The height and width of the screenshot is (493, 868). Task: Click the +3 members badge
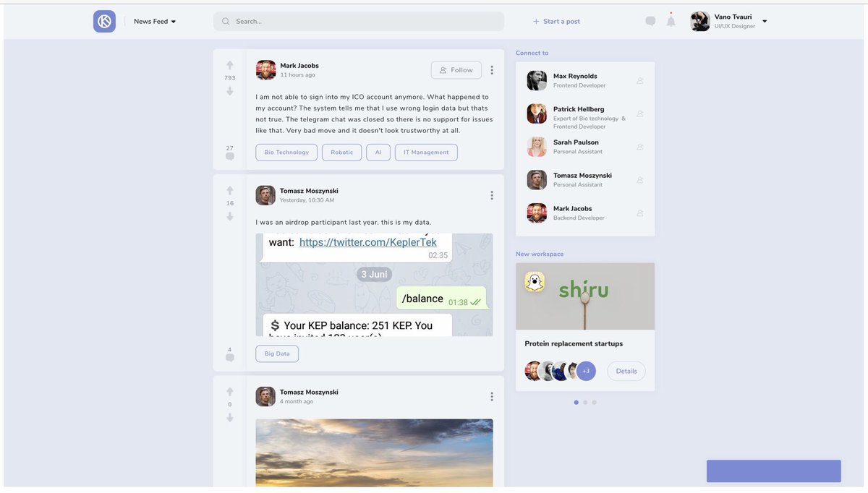586,371
